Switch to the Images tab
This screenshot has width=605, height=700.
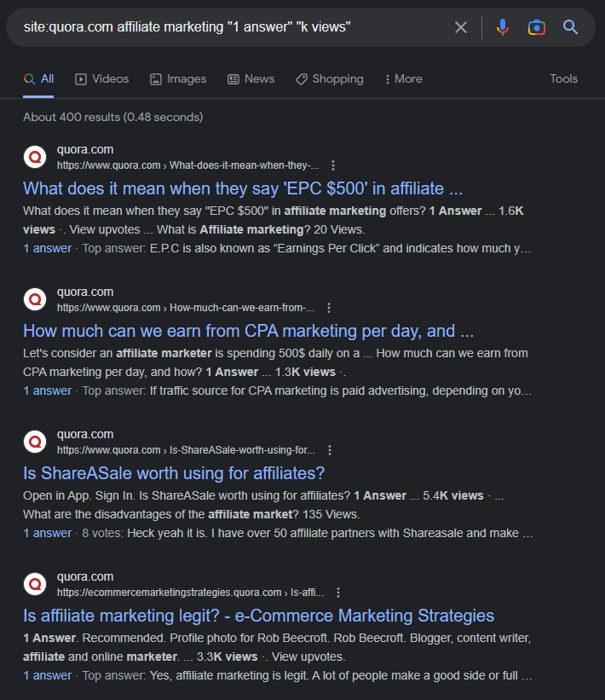point(177,79)
